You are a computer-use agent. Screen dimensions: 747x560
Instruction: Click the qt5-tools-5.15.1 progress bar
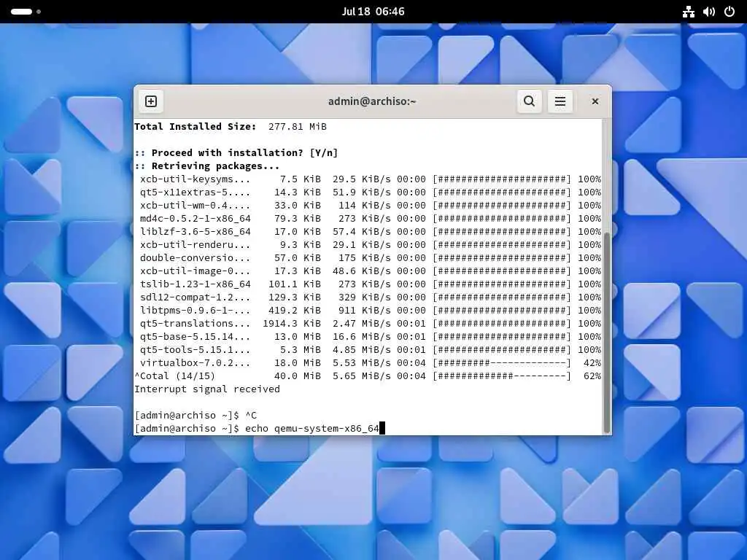click(502, 350)
